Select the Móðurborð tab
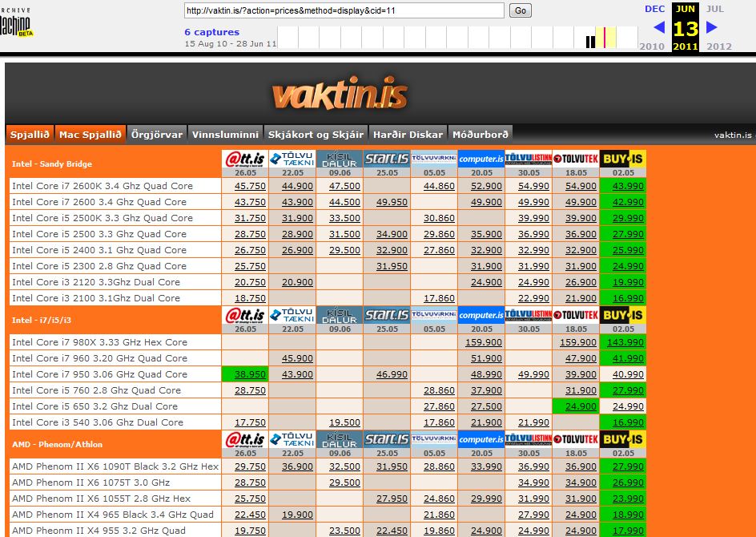This screenshot has height=537, width=756. pyautogui.click(x=480, y=135)
